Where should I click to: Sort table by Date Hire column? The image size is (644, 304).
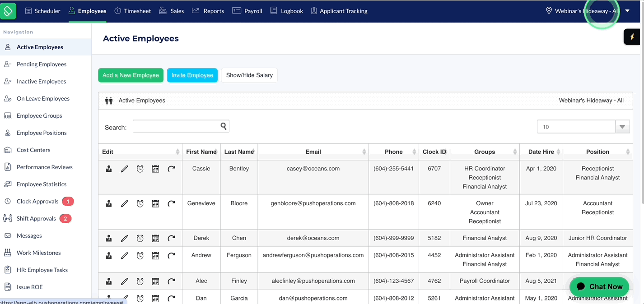(x=541, y=152)
